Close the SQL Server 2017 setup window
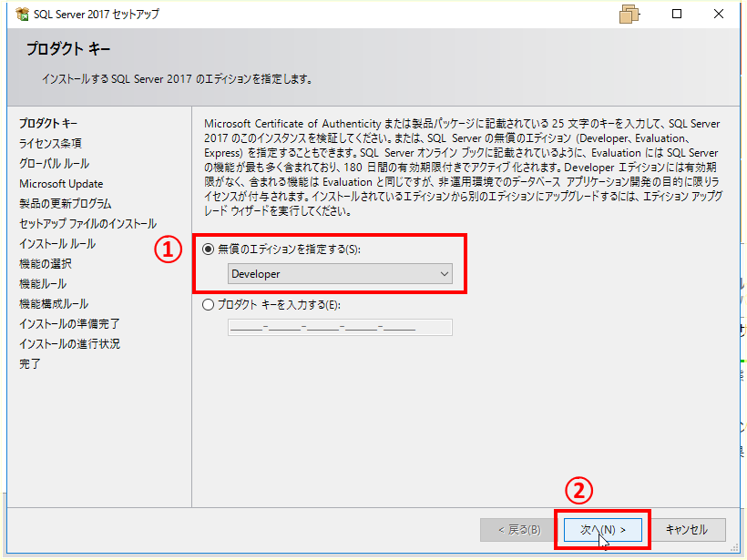Image resolution: width=747 pixels, height=560 pixels. pyautogui.click(x=719, y=14)
